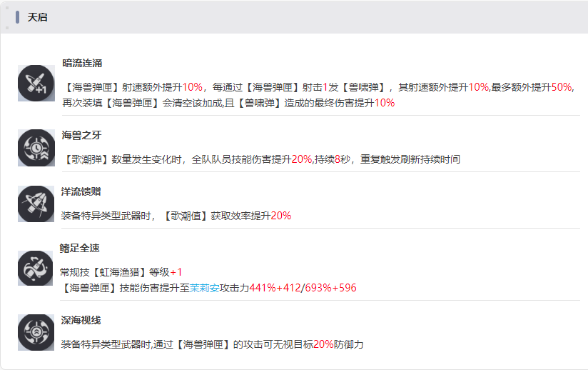Viewport: 588px width, 370px height.
Task: Click the red 441%+412/693%+596 damage values
Action: click(x=303, y=288)
